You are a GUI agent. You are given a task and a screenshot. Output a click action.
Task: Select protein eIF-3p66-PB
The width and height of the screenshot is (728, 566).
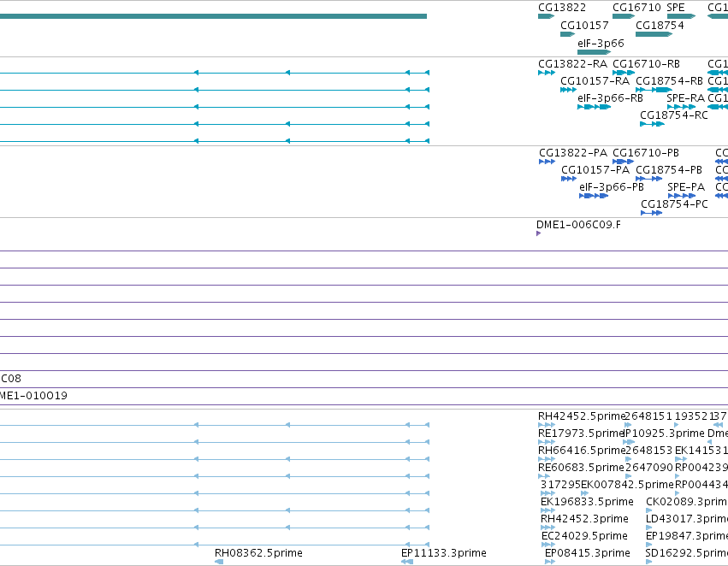pos(612,187)
